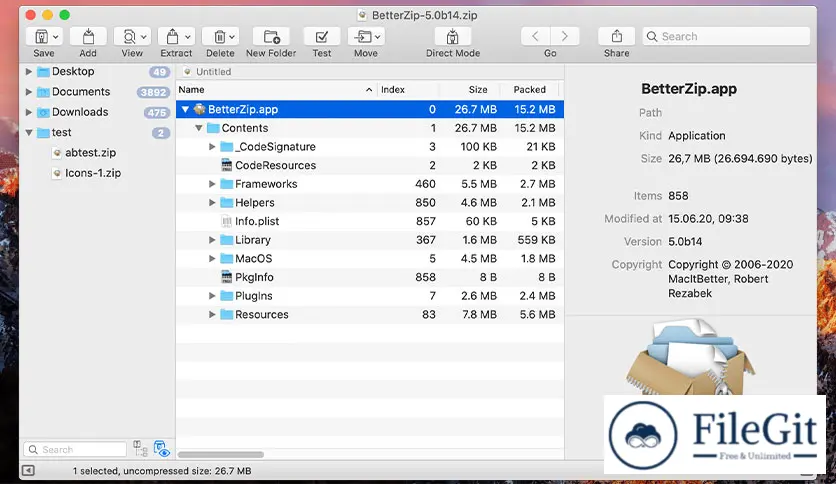Screen dimensions: 836x484
Task: Expand the Library folder
Action: tap(212, 240)
